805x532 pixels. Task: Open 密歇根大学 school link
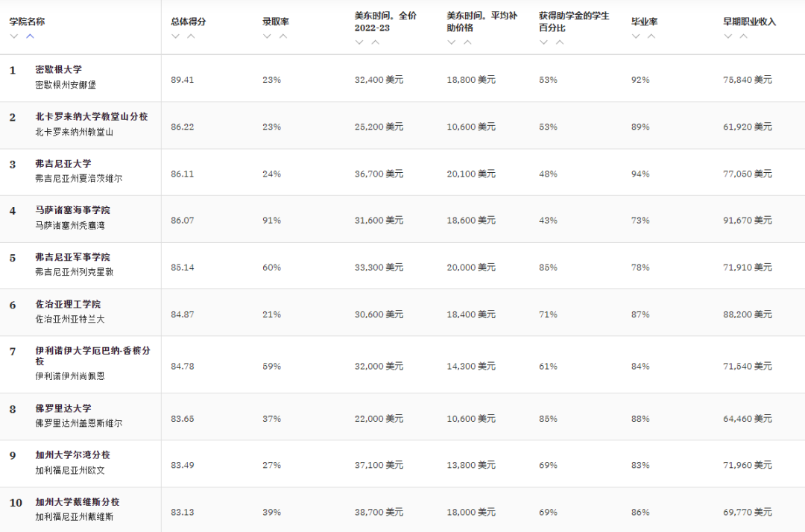point(59,69)
